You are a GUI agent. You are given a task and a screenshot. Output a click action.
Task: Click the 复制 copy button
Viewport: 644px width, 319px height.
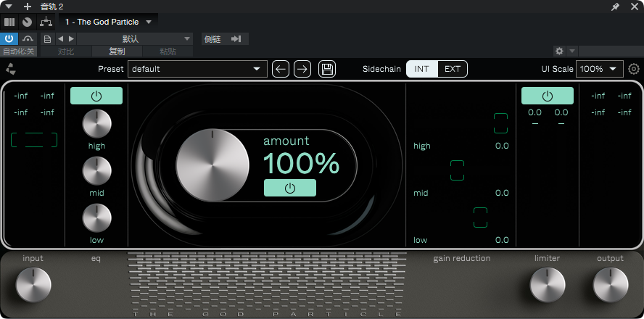pos(117,51)
